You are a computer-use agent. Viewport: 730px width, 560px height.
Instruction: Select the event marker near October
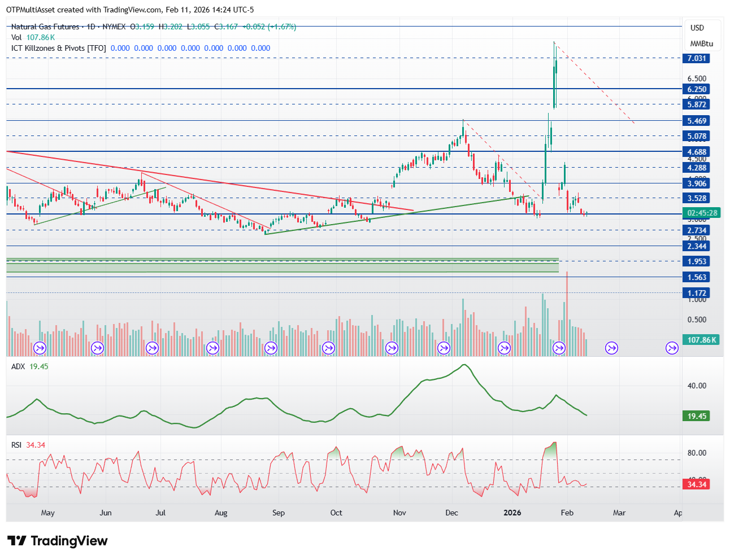click(329, 348)
